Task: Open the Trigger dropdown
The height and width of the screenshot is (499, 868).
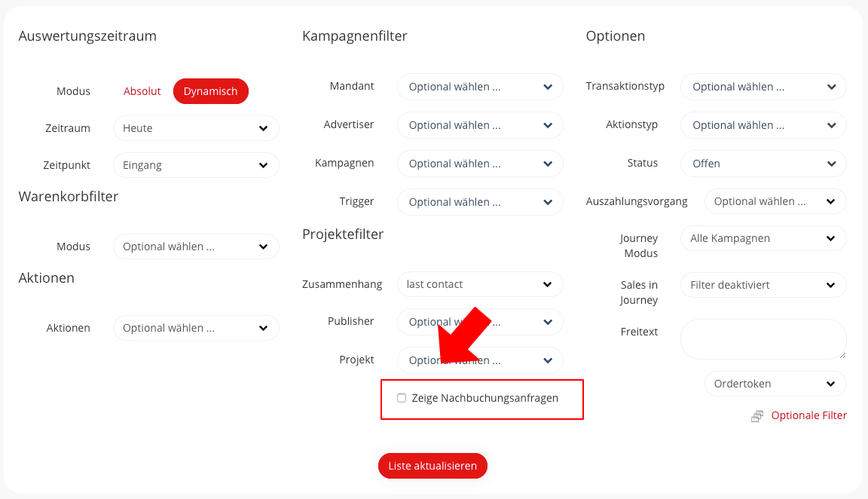Action: coord(480,202)
